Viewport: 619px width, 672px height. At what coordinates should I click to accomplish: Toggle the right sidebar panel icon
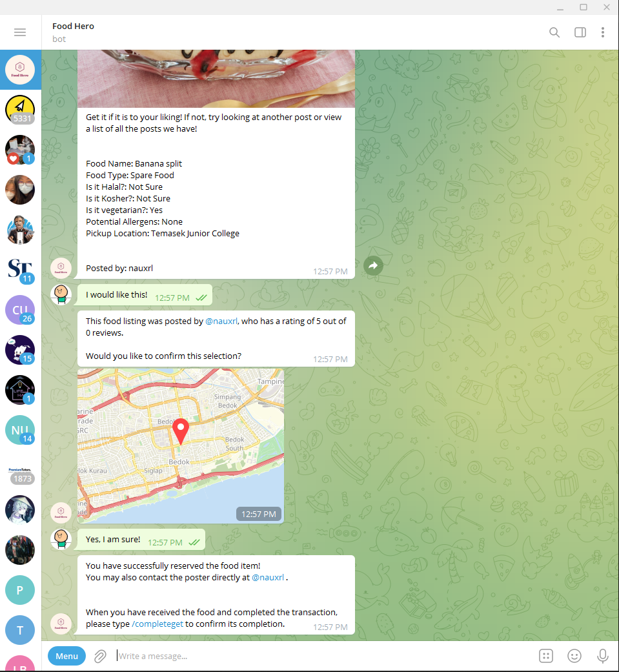click(580, 32)
